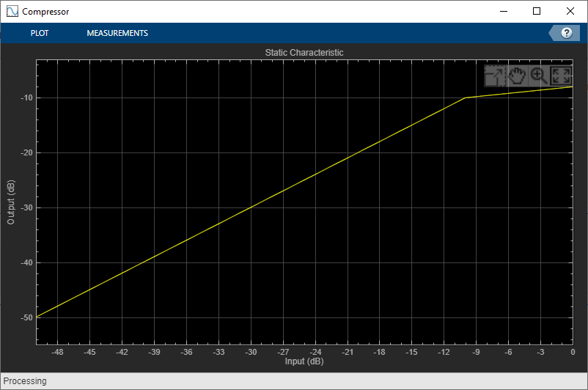Click the compressor threshold knee point on curve

coord(465,98)
